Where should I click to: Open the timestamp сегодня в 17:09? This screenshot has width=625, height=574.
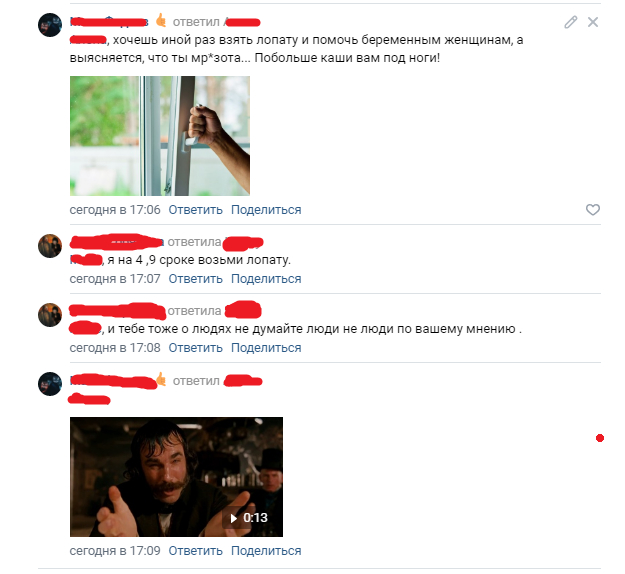click(115, 550)
